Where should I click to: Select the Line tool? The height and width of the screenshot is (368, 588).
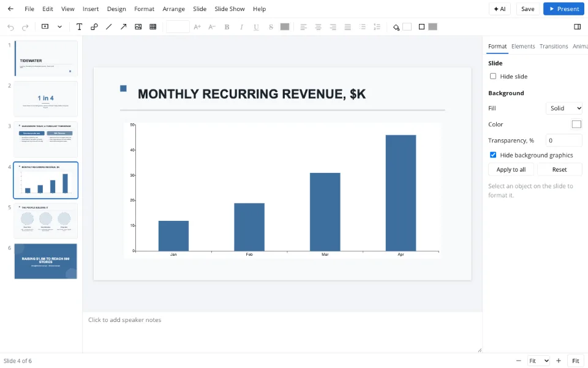[x=109, y=26]
